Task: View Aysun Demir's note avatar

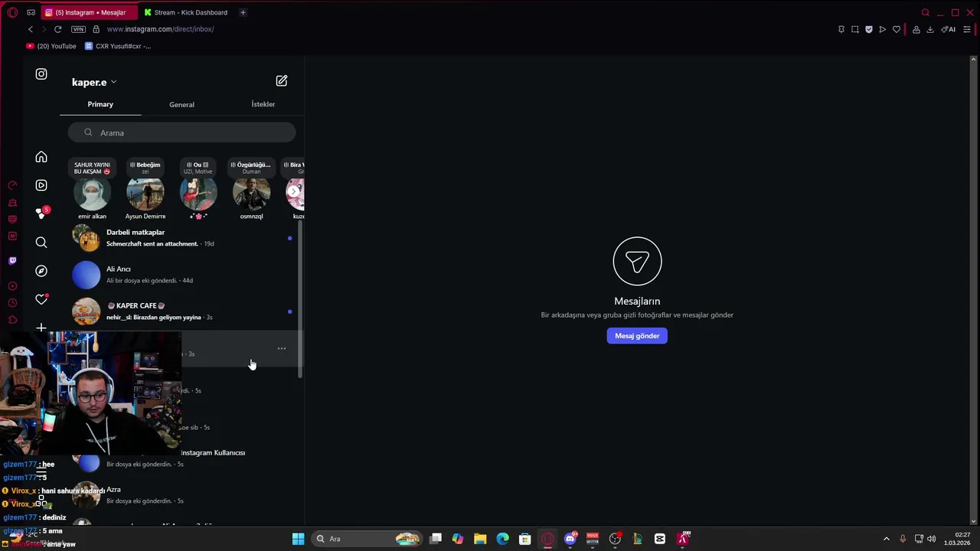Action: pyautogui.click(x=145, y=194)
